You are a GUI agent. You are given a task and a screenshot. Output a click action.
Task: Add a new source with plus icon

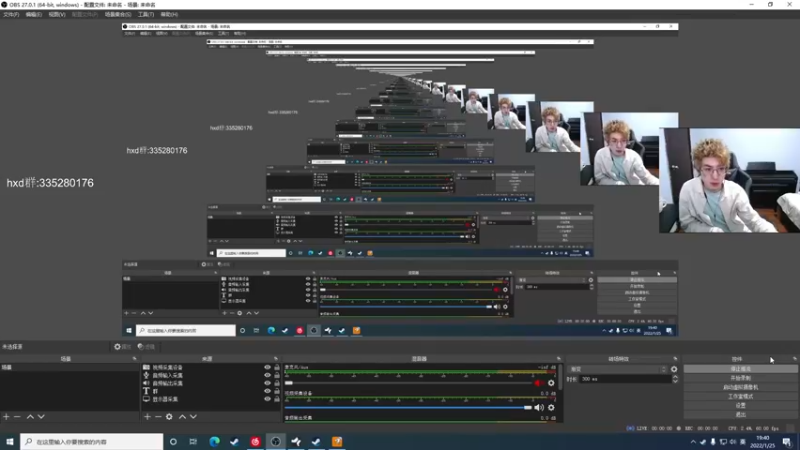pos(147,417)
